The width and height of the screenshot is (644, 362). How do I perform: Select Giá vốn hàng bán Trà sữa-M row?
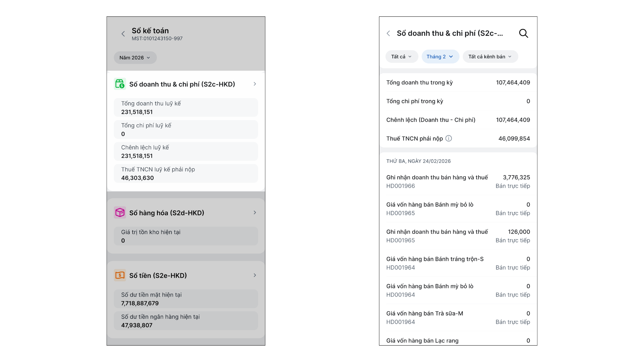[x=458, y=317]
